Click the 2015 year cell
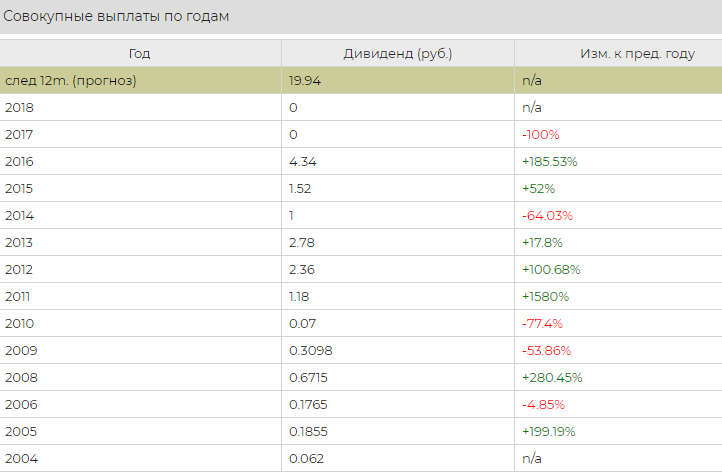The image size is (722, 474). pyautogui.click(x=21, y=188)
